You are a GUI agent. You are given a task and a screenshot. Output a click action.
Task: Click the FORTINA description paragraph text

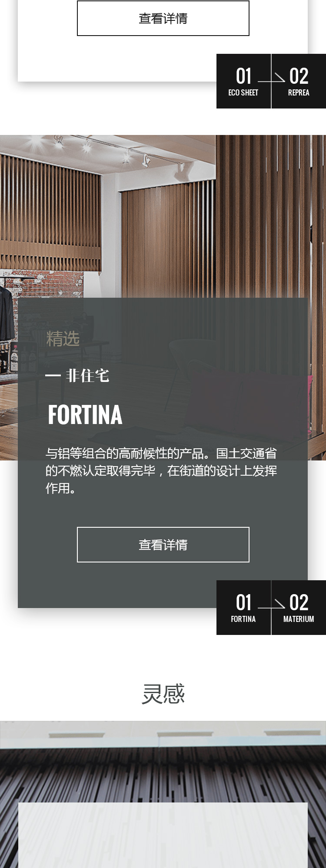[x=161, y=471]
